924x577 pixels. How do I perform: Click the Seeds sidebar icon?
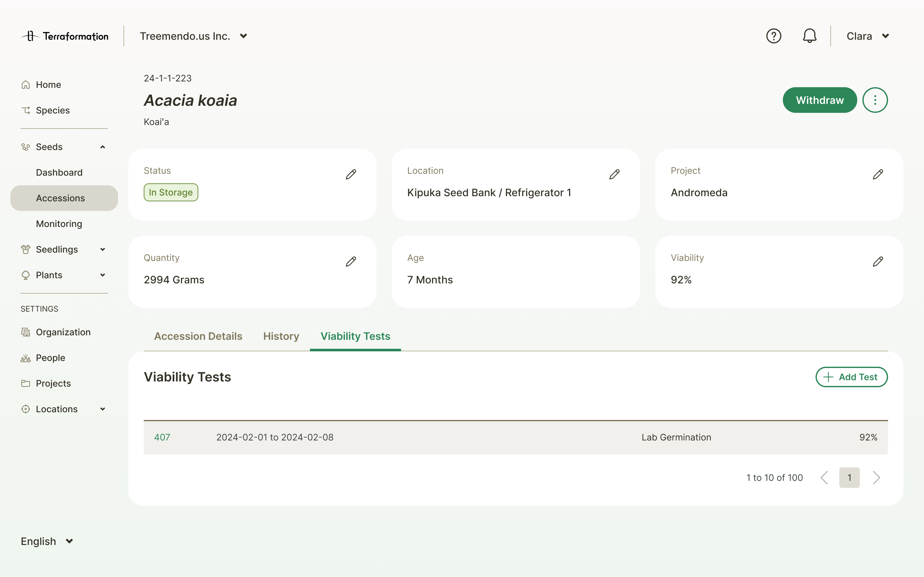(25, 146)
